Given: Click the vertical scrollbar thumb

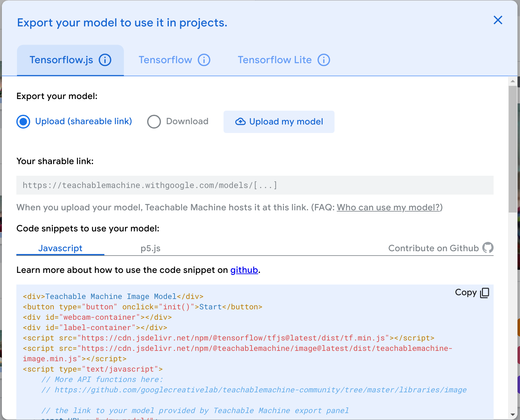Looking at the screenshot, I should click(x=513, y=149).
